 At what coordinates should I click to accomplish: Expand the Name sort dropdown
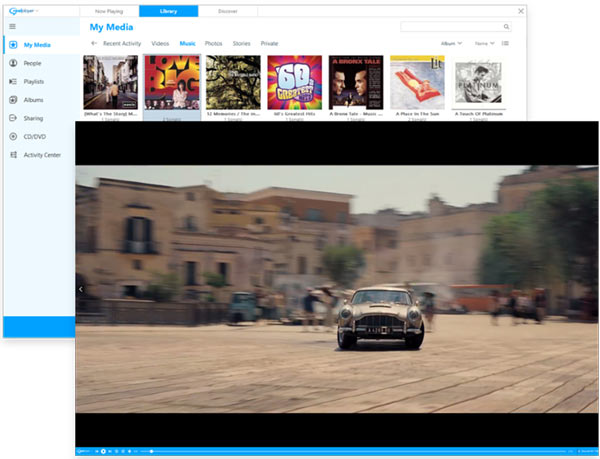(485, 44)
